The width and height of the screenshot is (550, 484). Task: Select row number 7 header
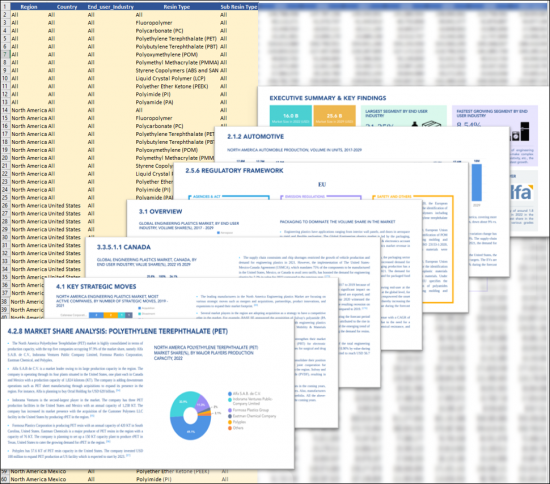[5, 54]
